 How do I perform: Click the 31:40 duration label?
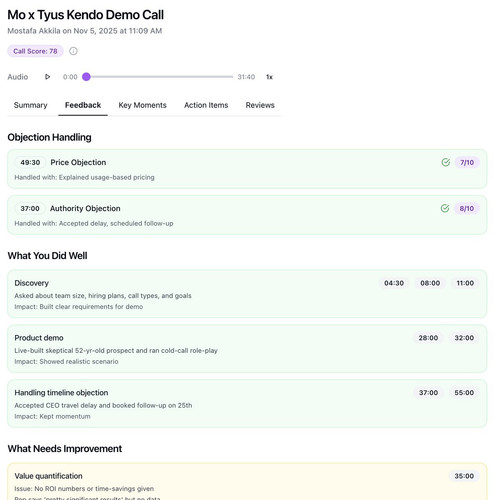tap(246, 77)
